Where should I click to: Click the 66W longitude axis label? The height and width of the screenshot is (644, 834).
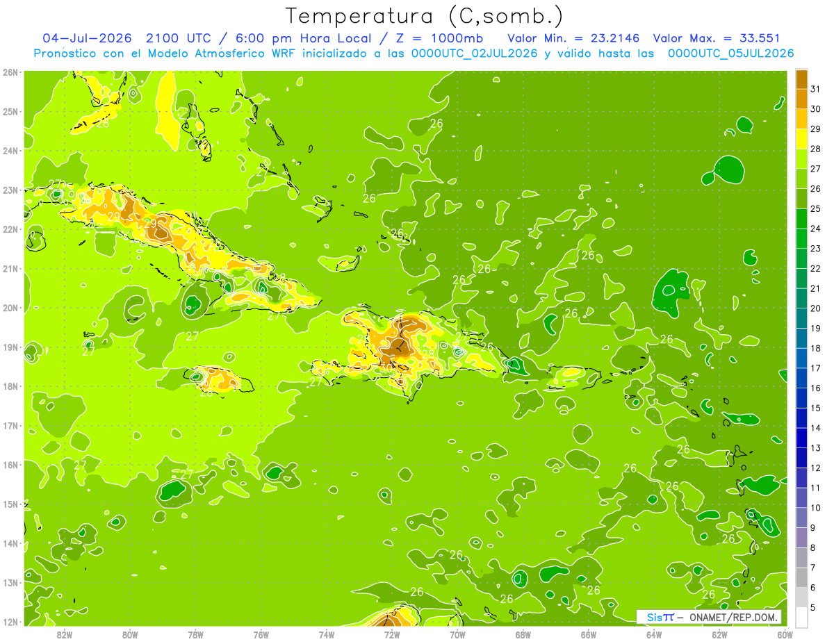[589, 635]
